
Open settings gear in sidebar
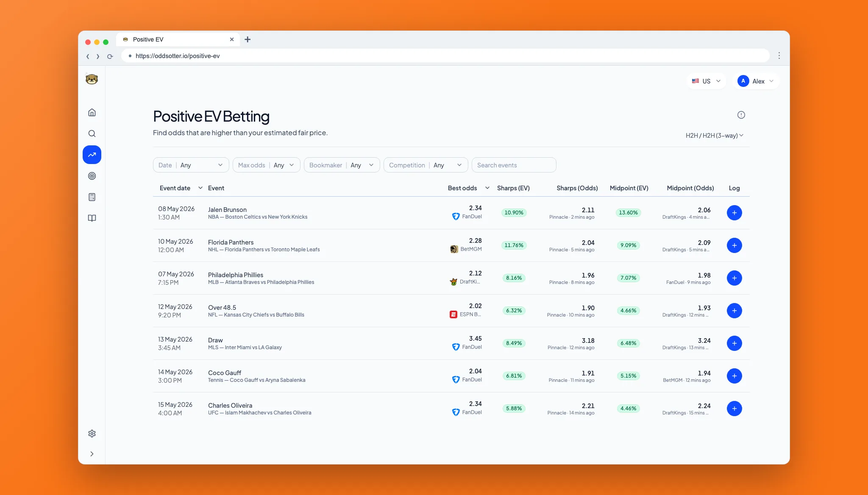(x=92, y=434)
